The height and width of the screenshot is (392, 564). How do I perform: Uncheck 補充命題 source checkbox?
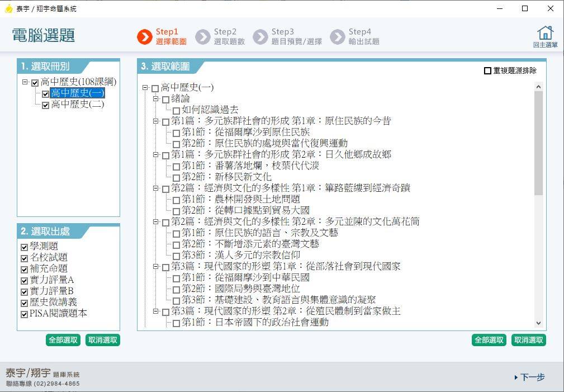point(25,269)
